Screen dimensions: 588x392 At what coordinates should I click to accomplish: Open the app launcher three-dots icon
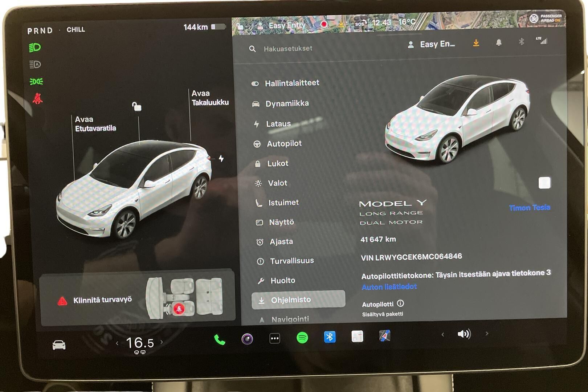(x=275, y=339)
